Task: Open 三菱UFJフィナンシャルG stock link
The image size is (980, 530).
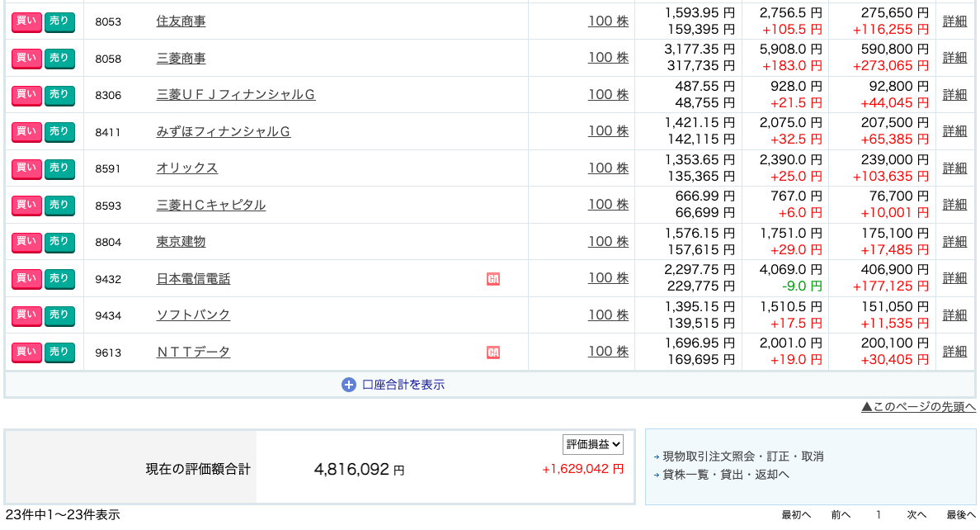Action: [x=236, y=94]
